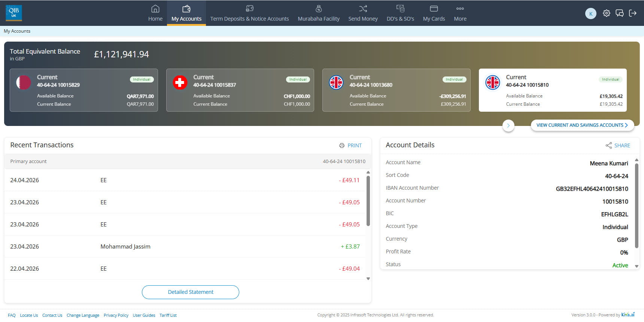Viewport: 644px width, 322px height.
Task: Click the Account Details scrollbar thumb
Action: tap(637, 205)
